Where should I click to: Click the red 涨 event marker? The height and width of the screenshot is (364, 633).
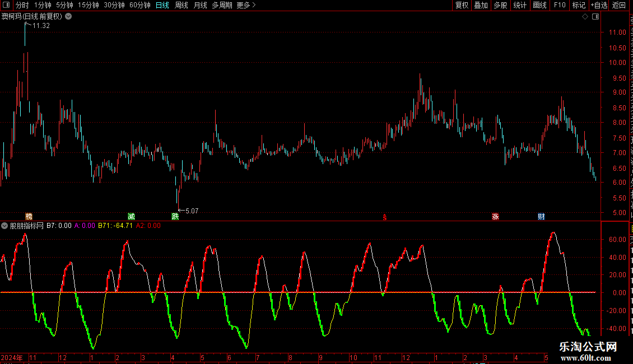pos(495,217)
